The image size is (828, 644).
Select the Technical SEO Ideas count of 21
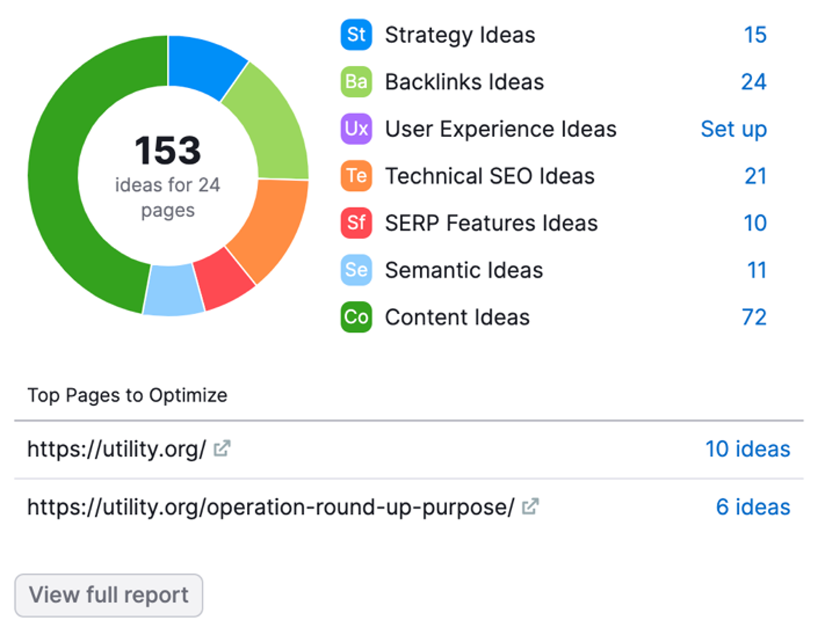(x=755, y=177)
